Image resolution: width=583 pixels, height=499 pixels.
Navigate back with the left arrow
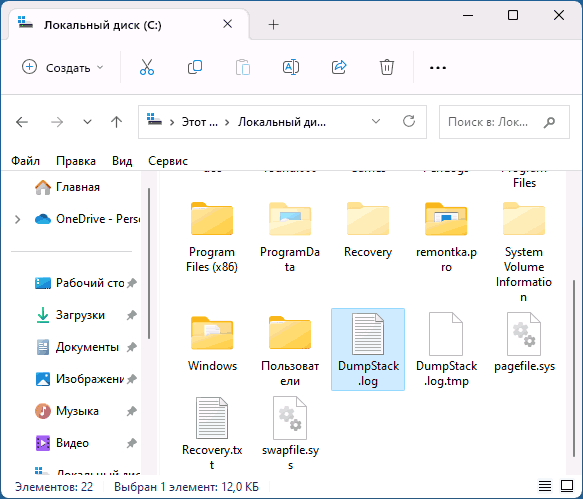[x=22, y=122]
